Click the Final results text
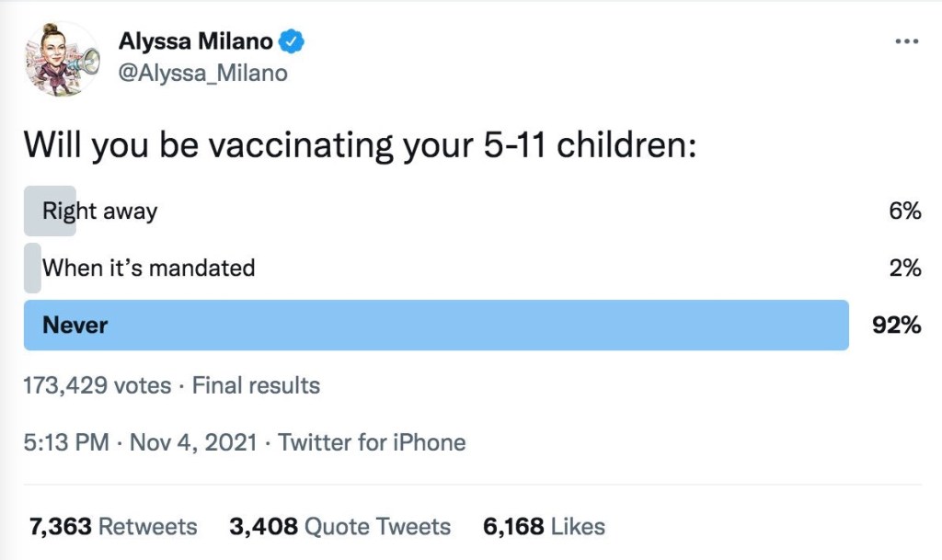 point(256,385)
